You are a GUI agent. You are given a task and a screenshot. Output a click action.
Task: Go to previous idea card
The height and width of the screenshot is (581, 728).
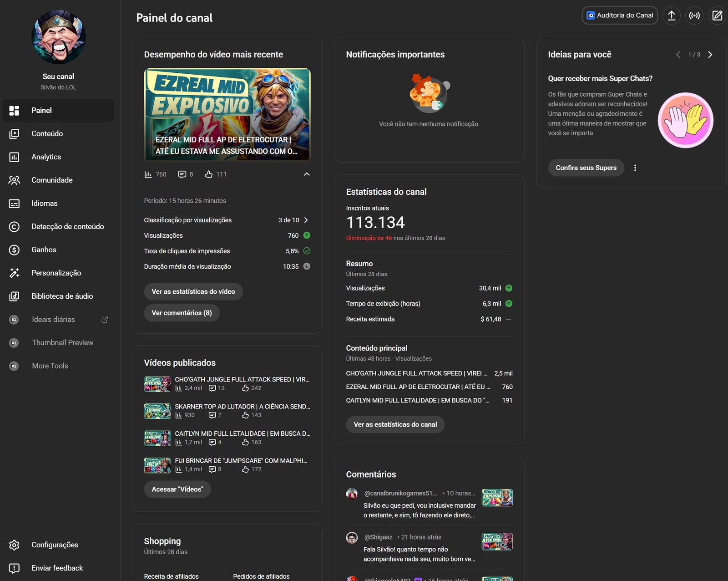pos(678,55)
